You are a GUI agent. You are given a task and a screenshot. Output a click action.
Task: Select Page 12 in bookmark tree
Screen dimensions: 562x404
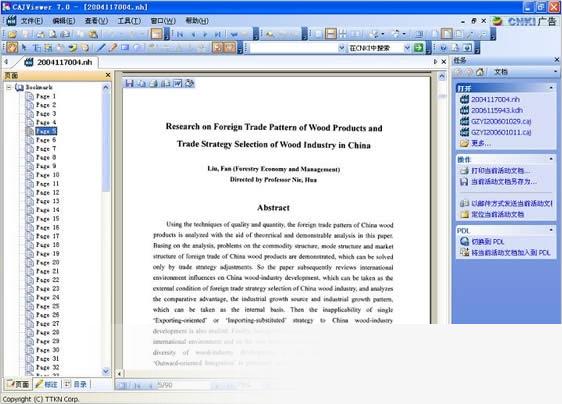47,193
